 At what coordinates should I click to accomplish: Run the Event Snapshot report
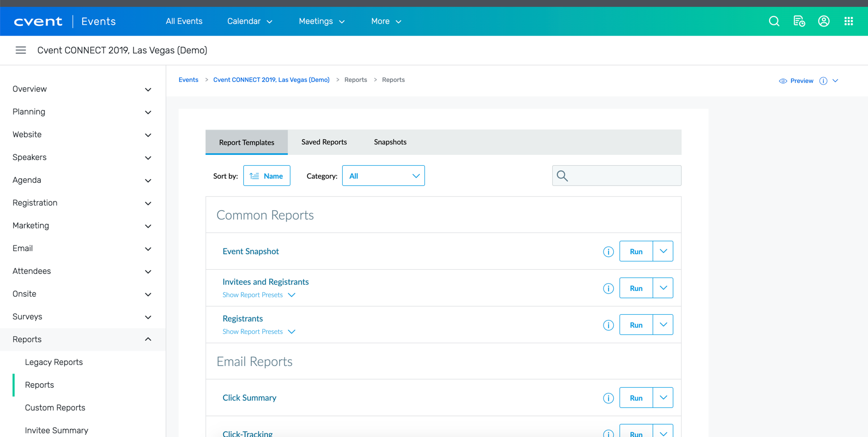pos(636,252)
